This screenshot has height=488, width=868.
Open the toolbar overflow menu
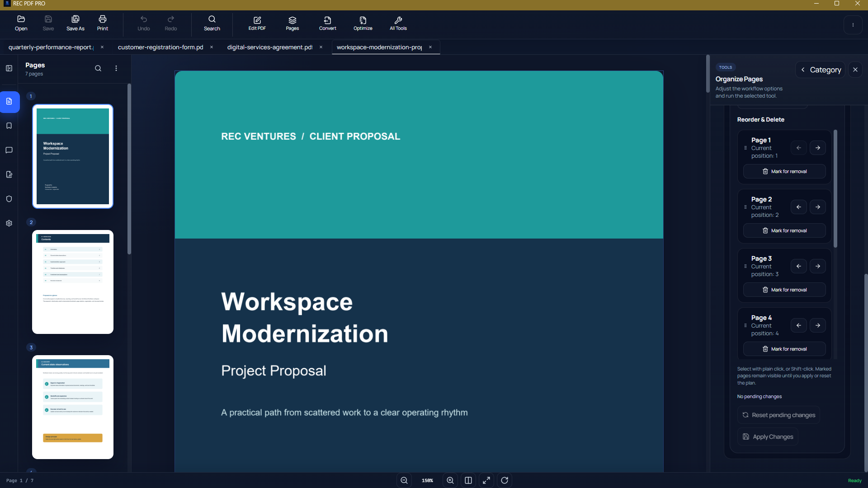pos(853,25)
